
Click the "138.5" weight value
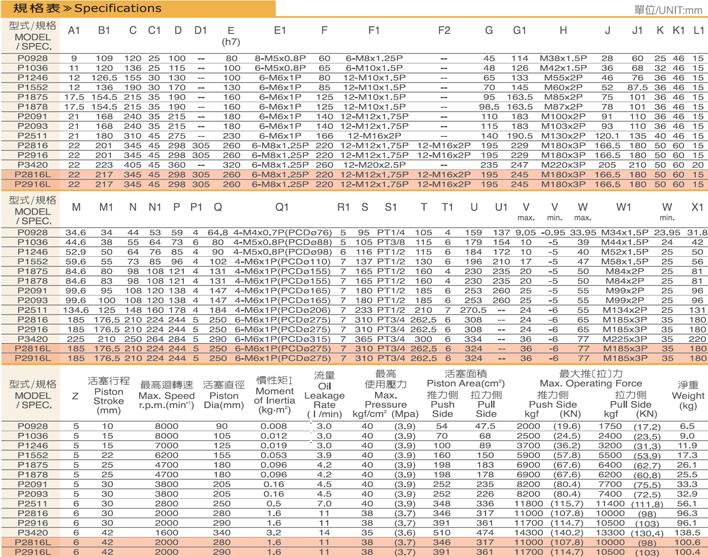(x=686, y=533)
